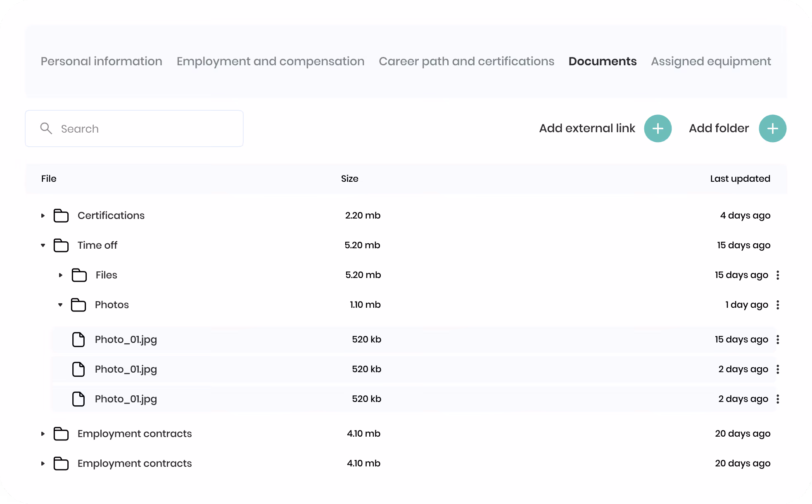Screen dimensions: 812x504
Task: Go to Career path and certifications tab
Action: pyautogui.click(x=466, y=61)
